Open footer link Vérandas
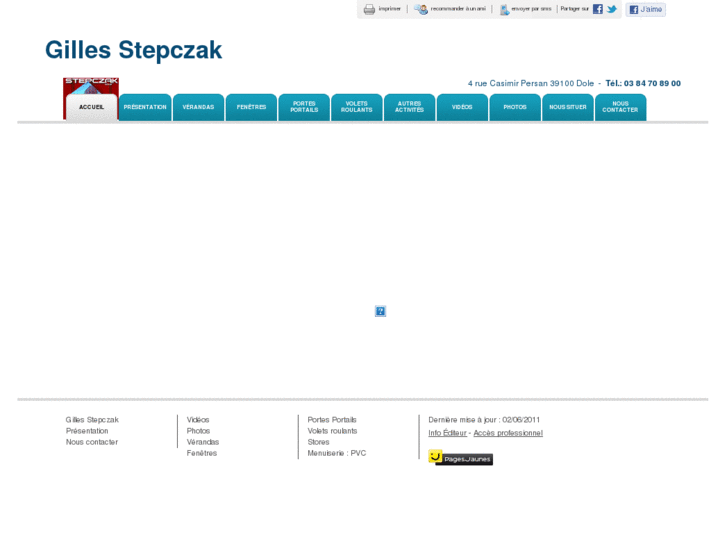Screen dimensions: 727x545 tap(203, 442)
